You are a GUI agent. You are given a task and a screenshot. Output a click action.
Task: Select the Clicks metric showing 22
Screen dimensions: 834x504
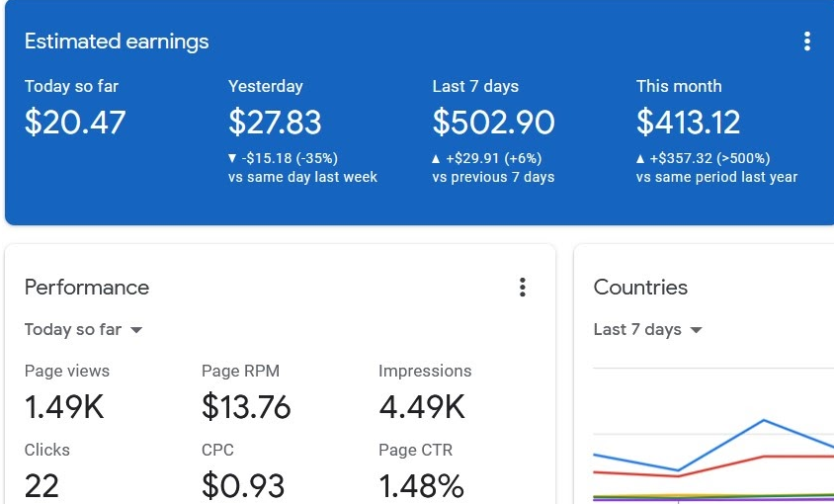(x=42, y=484)
